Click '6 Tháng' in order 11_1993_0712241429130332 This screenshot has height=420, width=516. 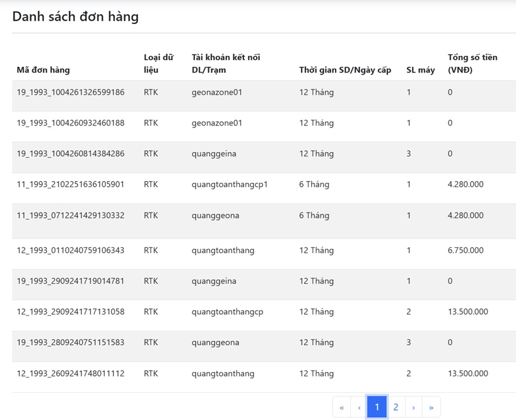tap(314, 216)
